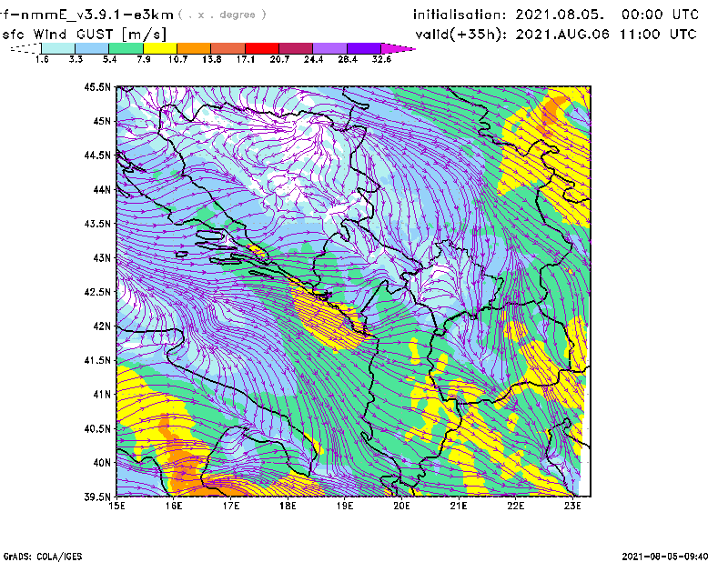The image size is (728, 562).
Task: Click the 45.5N latitude axis label
Action: pyautogui.click(x=97, y=86)
